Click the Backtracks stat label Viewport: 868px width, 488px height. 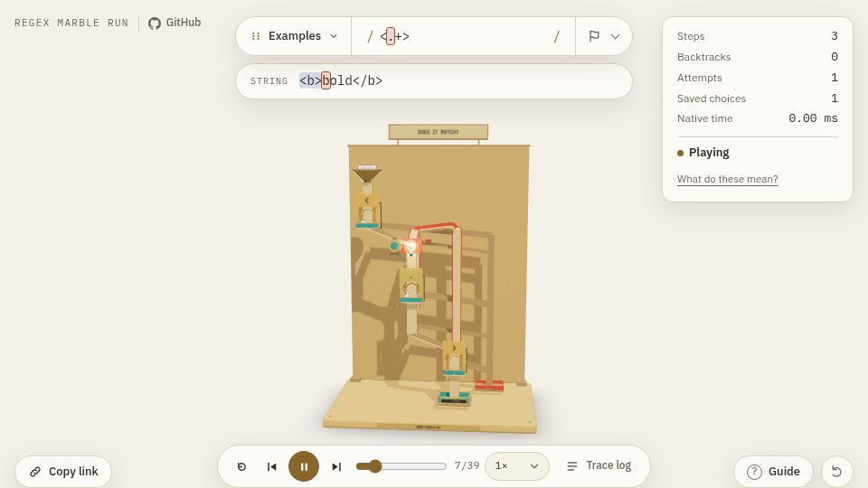[703, 57]
